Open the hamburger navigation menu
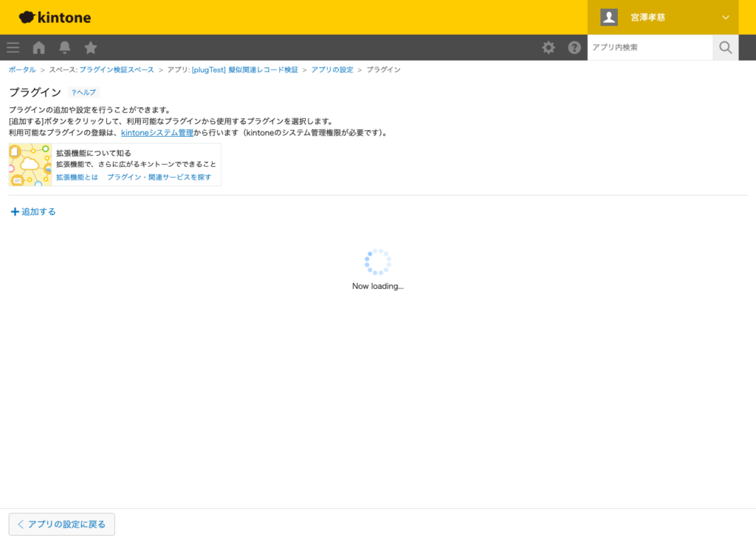The height and width of the screenshot is (540, 756). (x=13, y=47)
